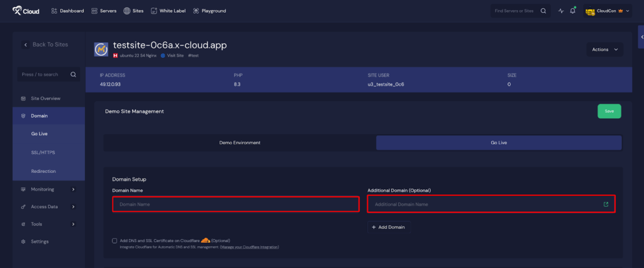
Task: Open the notifications bell icon
Action: coord(572,11)
